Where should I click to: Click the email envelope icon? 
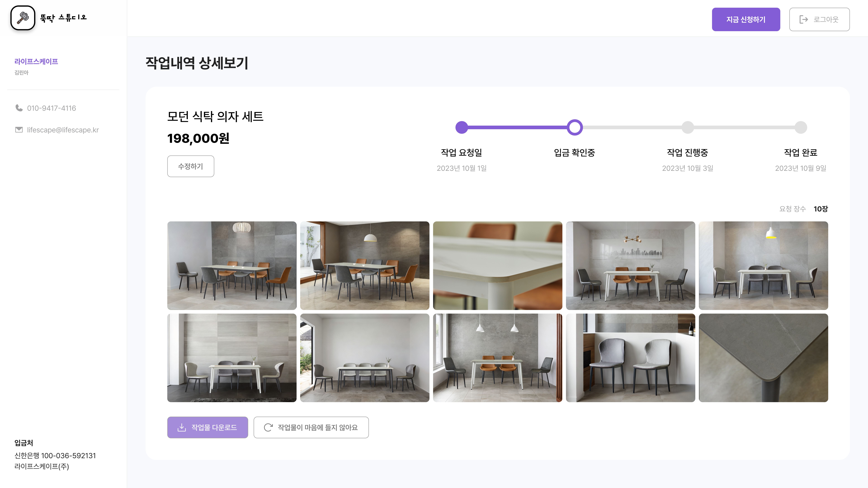tap(19, 130)
